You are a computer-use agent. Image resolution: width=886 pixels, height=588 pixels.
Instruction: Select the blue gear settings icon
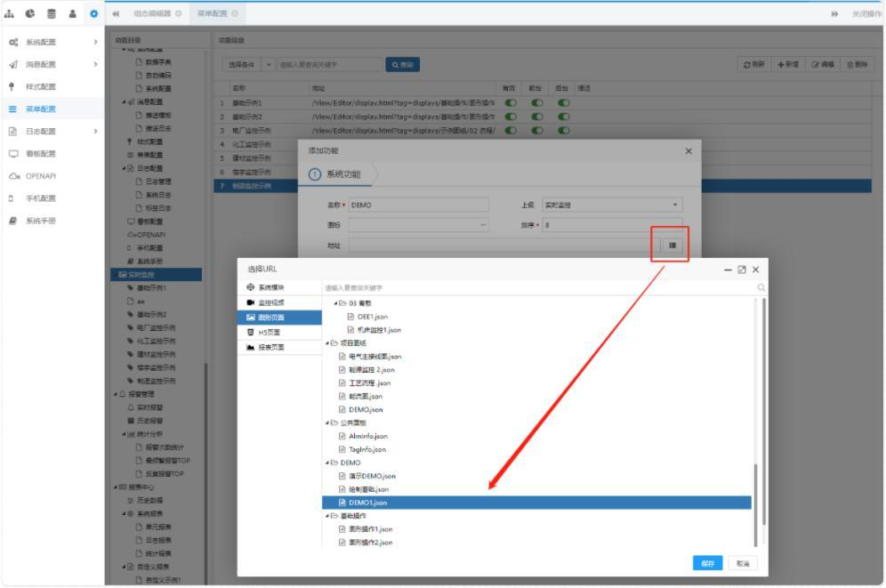click(93, 13)
